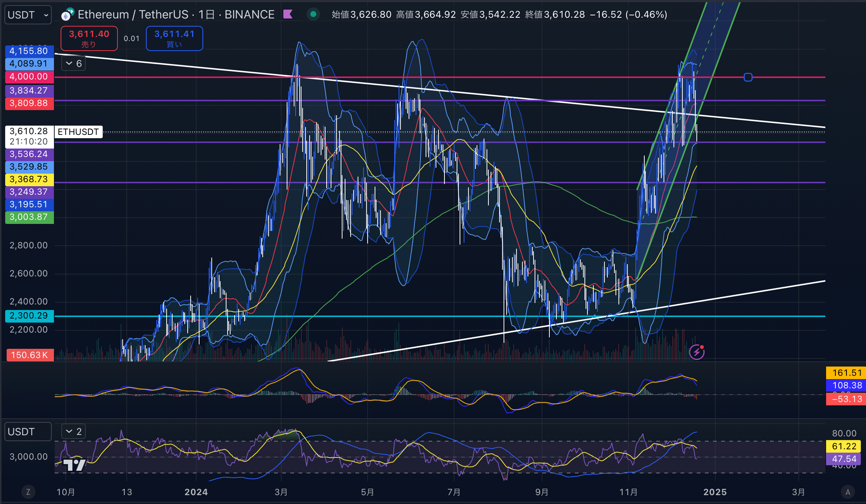The height and width of the screenshot is (504, 866).
Task: Click the 3,809.88 red price label
Action: [30, 103]
